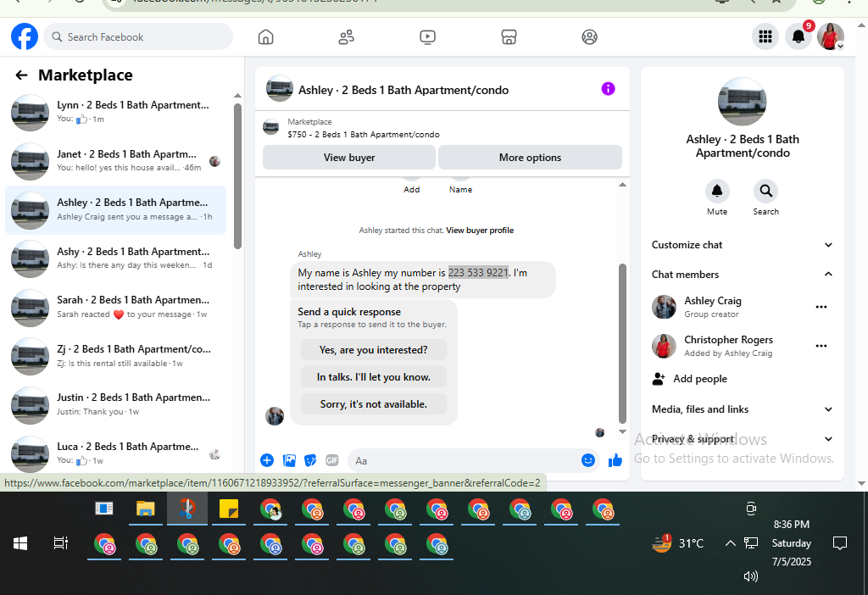Screen dimensions: 868x595
Task: Open notifications bell with 9 badge
Action: (x=798, y=36)
